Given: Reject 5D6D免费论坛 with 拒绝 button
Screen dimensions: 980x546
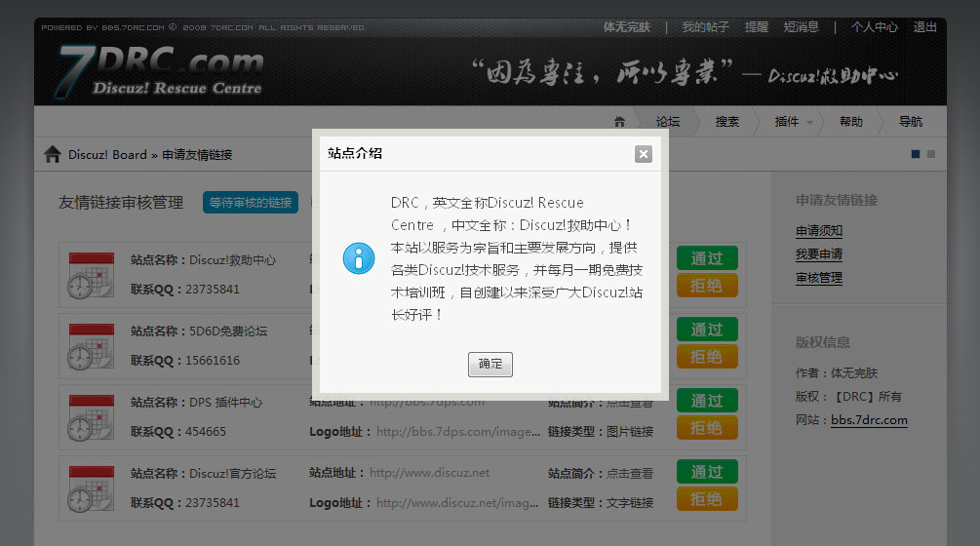Looking at the screenshot, I should 707,357.
